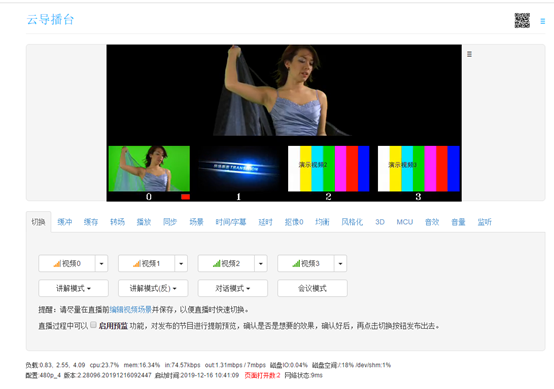The height and width of the screenshot is (389, 554).
Task: Switch to the 转场 tab
Action: tap(117, 222)
